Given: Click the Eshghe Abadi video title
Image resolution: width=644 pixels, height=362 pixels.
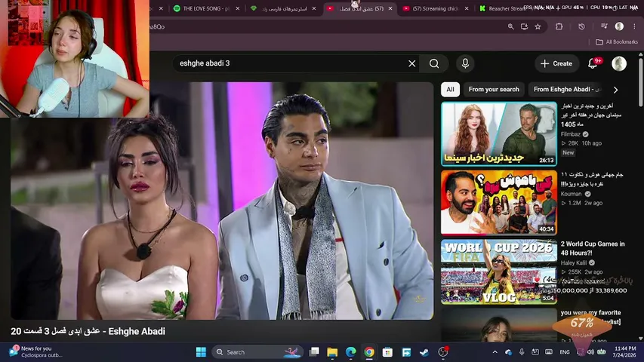Looking at the screenshot, I should (88, 331).
